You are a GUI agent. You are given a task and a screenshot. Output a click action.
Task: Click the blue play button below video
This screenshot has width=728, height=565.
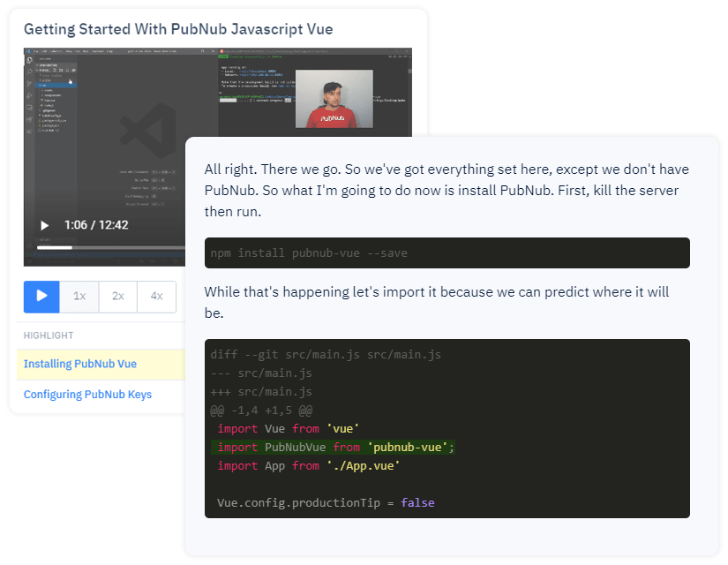coord(41,297)
